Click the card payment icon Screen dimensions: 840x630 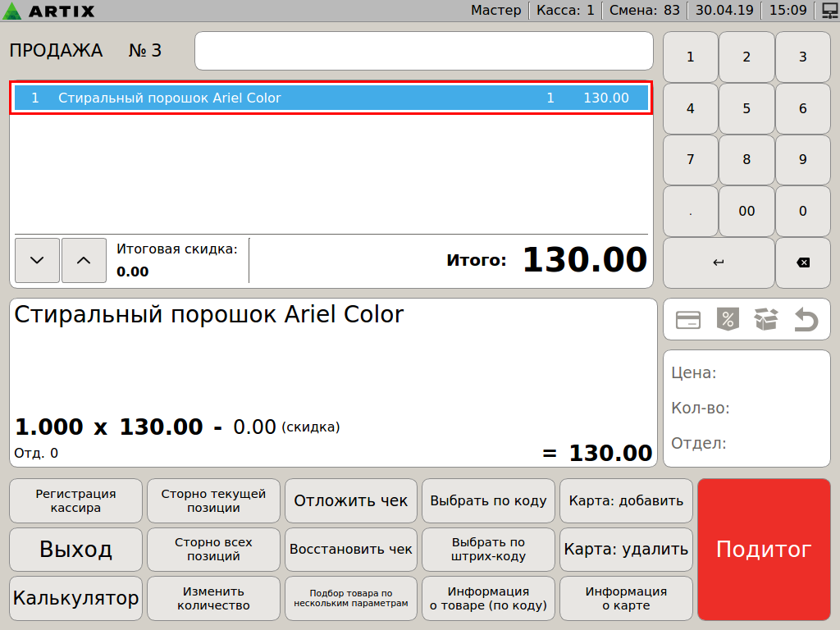(x=687, y=320)
